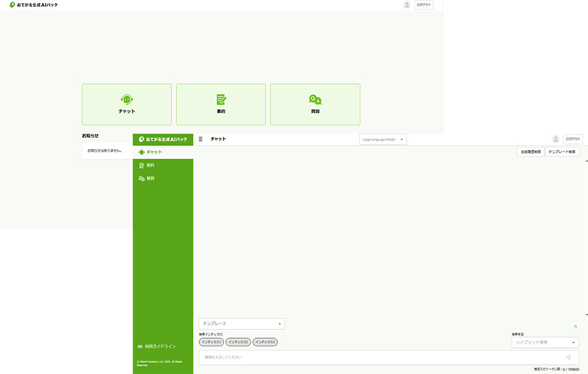This screenshot has height=374, width=588.
Task: Click the 検索インデックス label
Action: 210,334
